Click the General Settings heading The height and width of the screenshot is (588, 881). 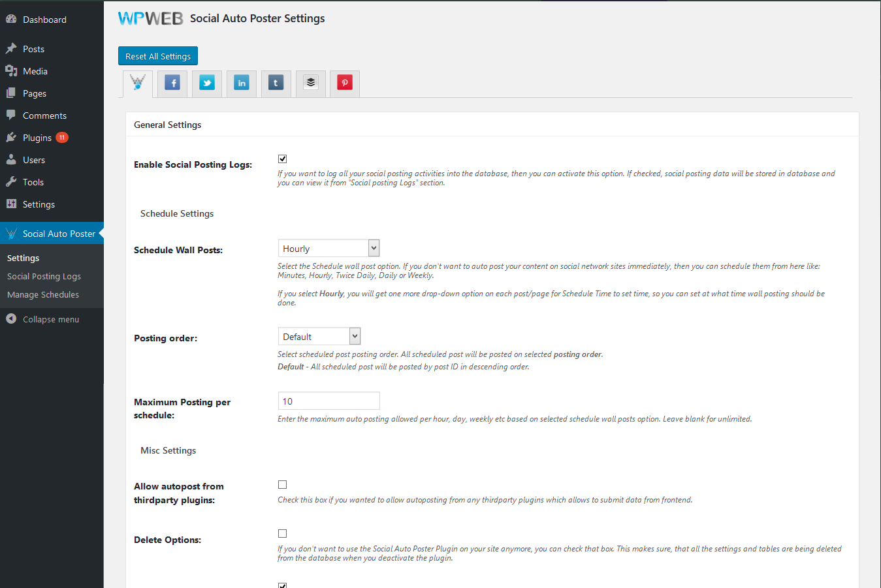[167, 125]
